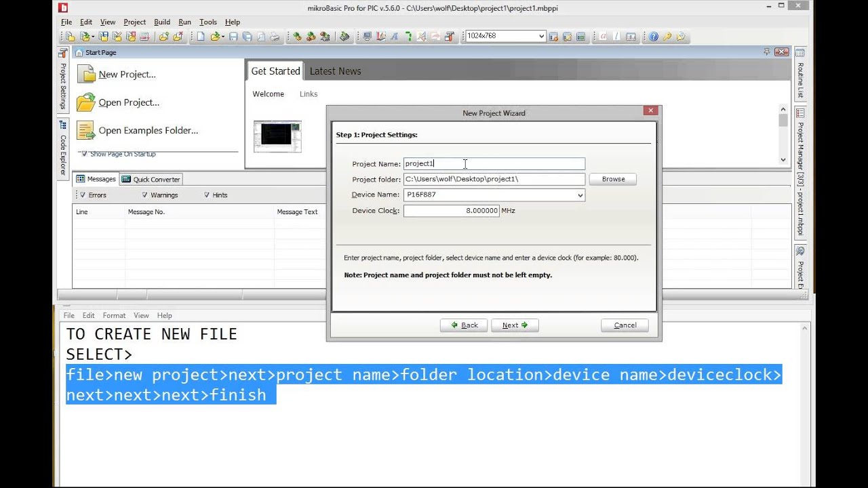The image size is (868, 488).
Task: Open the Device Name P16F887 dropdown
Action: (580, 195)
